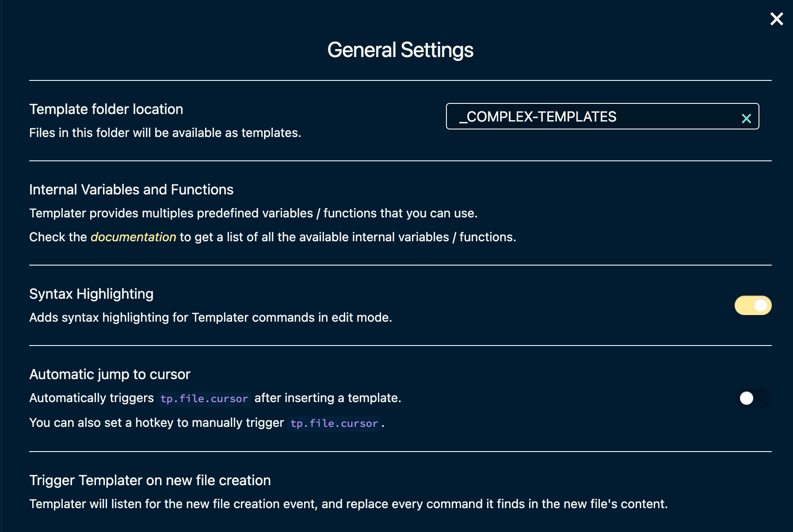Image resolution: width=793 pixels, height=532 pixels.
Task: Open the Templater documentation link
Action: [x=133, y=237]
